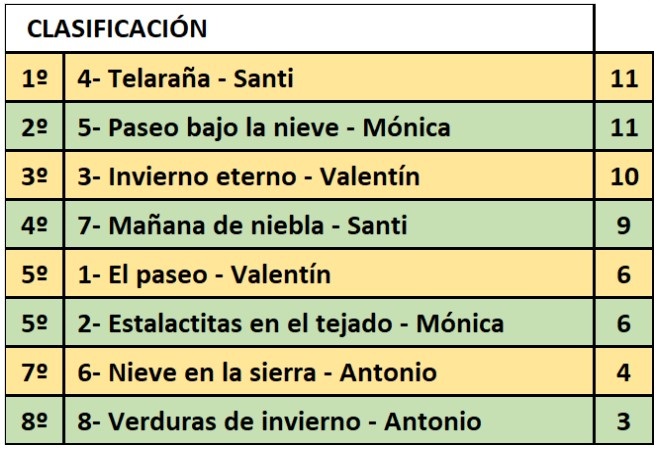Click the 2º position cell
This screenshot has height=451, width=658.
click(34, 127)
